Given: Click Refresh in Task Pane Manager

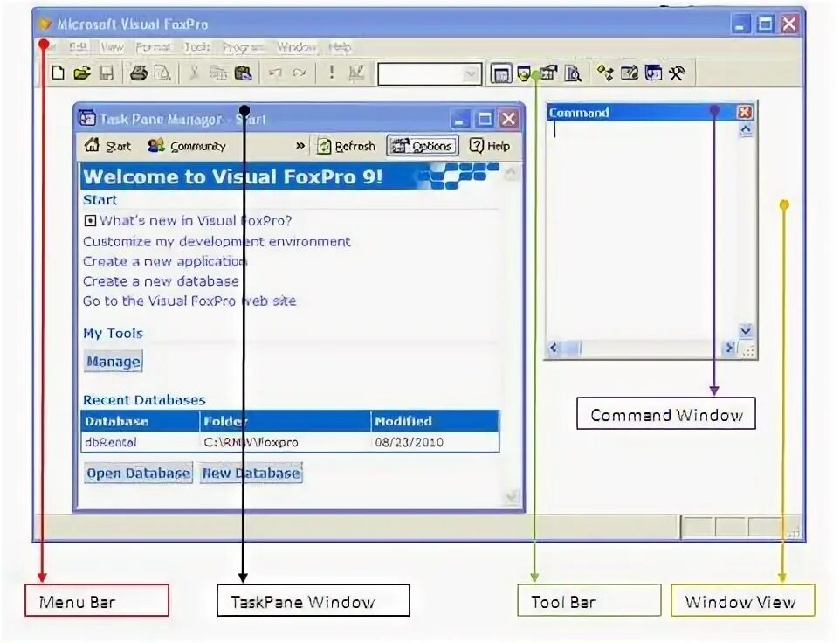Looking at the screenshot, I should (x=346, y=146).
